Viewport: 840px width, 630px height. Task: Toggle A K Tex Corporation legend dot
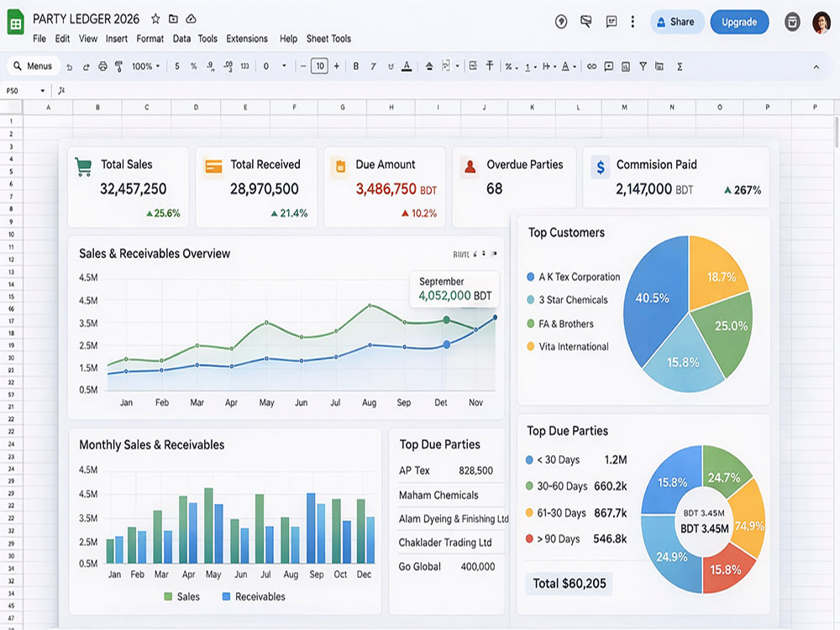click(530, 277)
